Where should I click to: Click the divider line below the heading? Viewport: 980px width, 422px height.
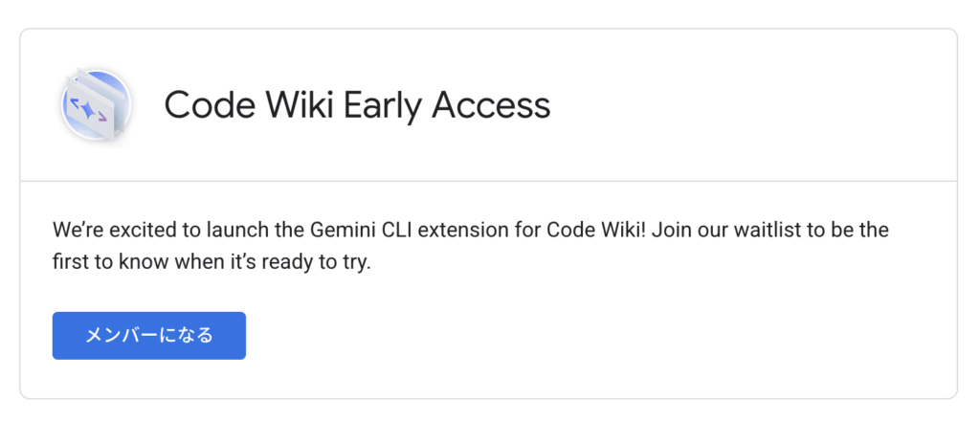pyautogui.click(x=488, y=180)
